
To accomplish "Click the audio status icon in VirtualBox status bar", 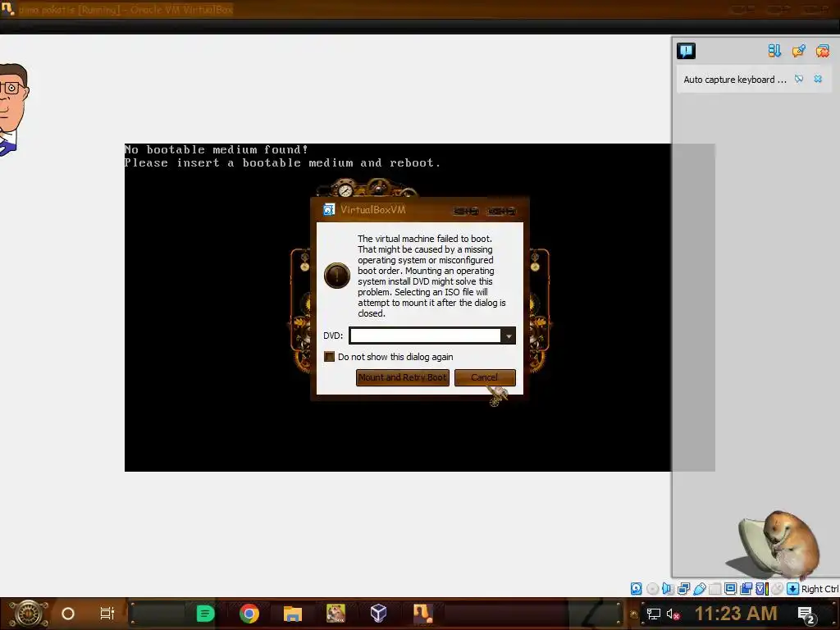I will (668, 589).
